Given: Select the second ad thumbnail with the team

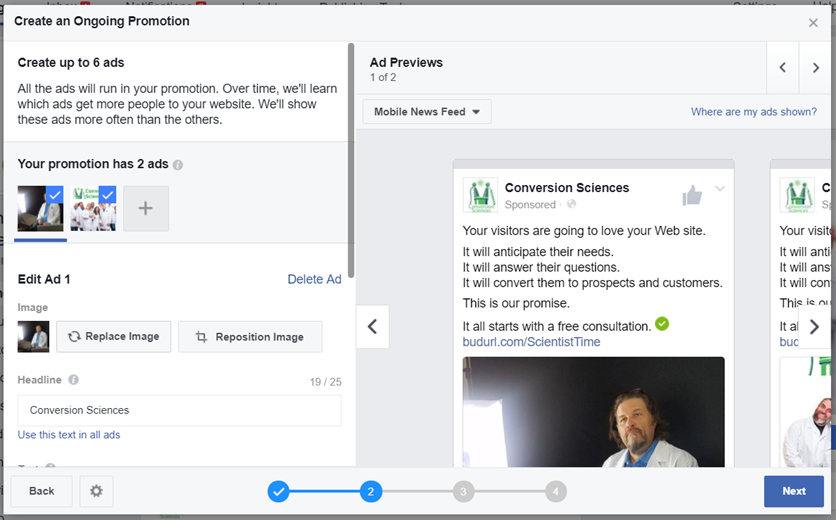Looking at the screenshot, I should click(x=93, y=209).
